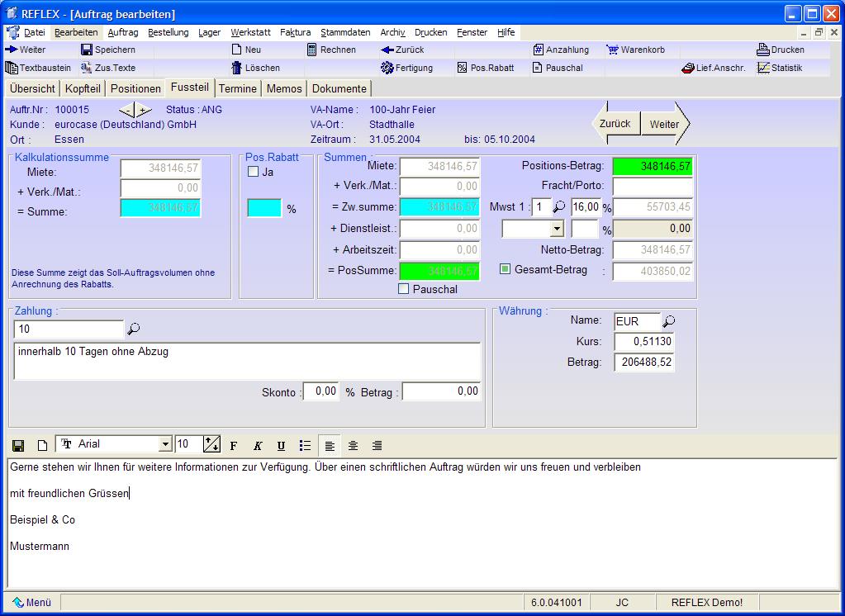
Task: Open Anzahlung from the toolbar
Action: pos(539,50)
